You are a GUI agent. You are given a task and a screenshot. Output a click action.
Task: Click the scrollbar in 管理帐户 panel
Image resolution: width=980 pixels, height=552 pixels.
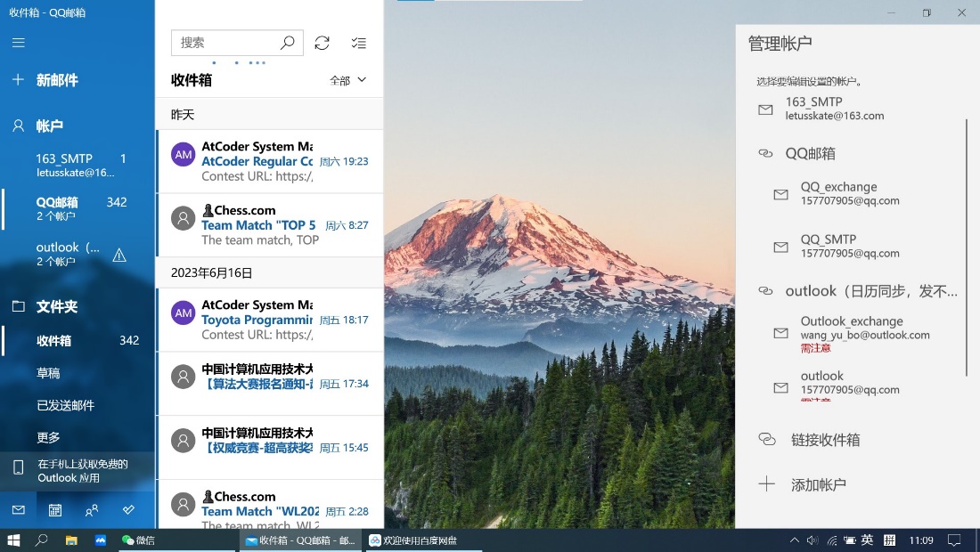click(967, 248)
